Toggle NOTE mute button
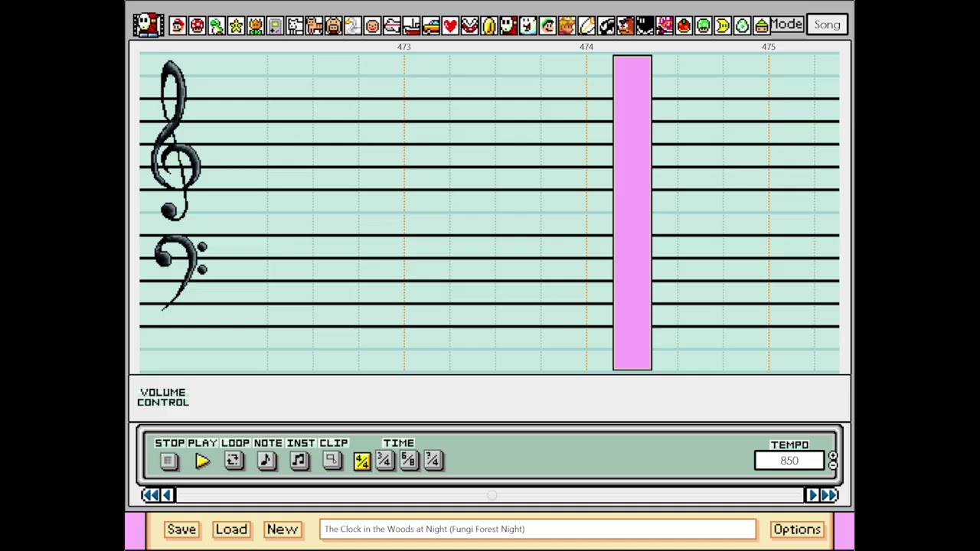Image resolution: width=980 pixels, height=551 pixels. pos(266,461)
